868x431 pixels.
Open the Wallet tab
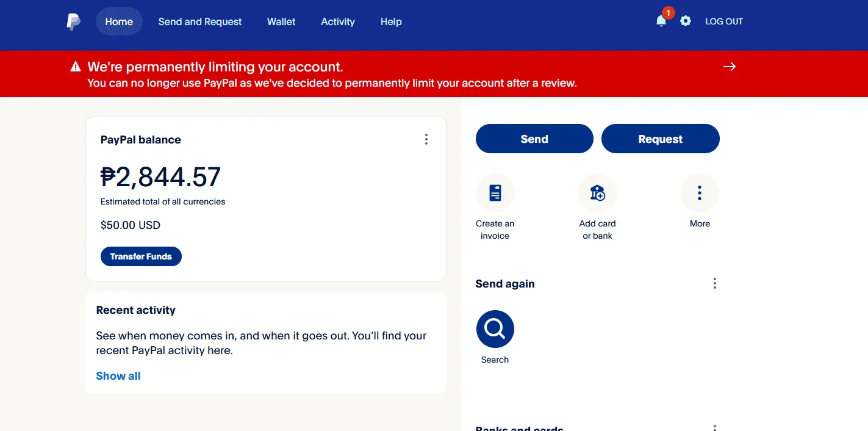[281, 21]
